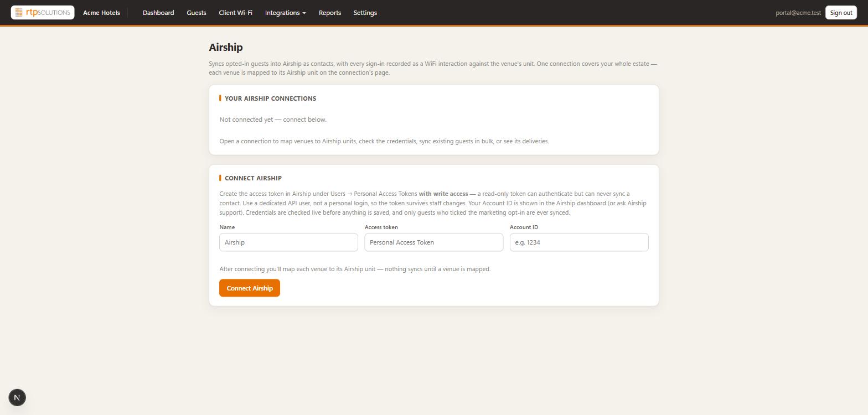Click the Airship page heading
Image resolution: width=868 pixels, height=415 pixels.
coord(226,48)
